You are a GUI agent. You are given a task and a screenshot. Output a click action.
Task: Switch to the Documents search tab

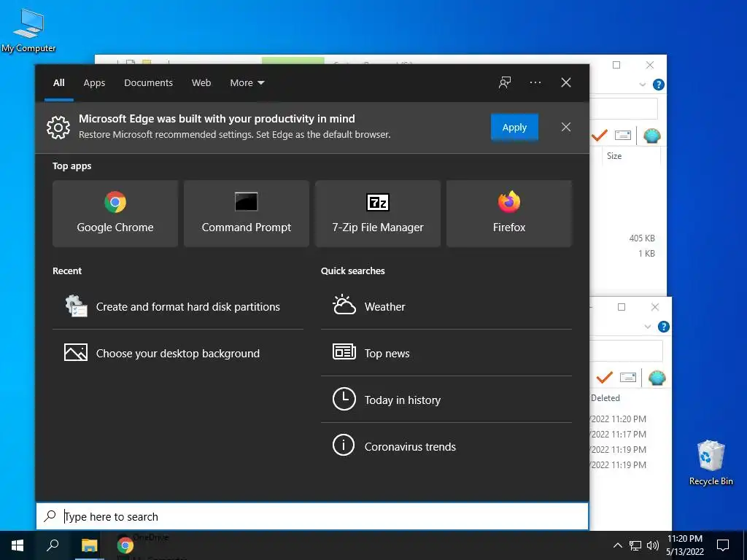[148, 83]
